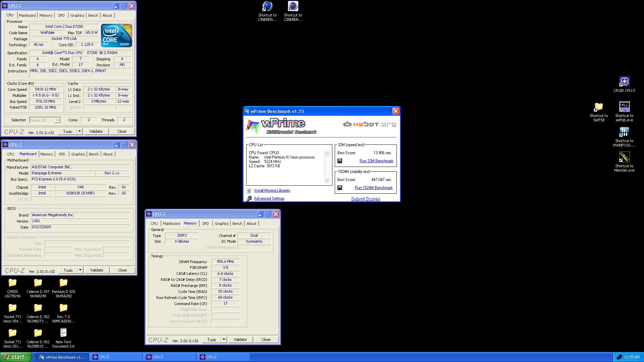Click save icon for 1024M best score

pyautogui.click(x=340, y=188)
